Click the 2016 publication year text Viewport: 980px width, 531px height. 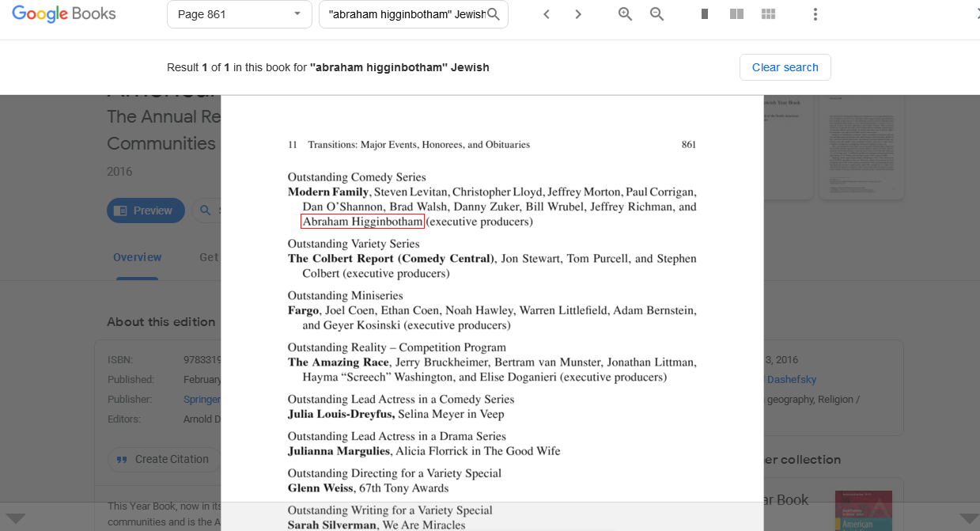120,172
